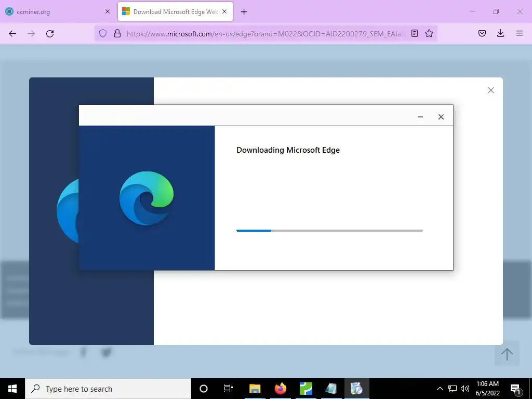Open the volume tray icon
The height and width of the screenshot is (399, 532).
[x=465, y=389]
